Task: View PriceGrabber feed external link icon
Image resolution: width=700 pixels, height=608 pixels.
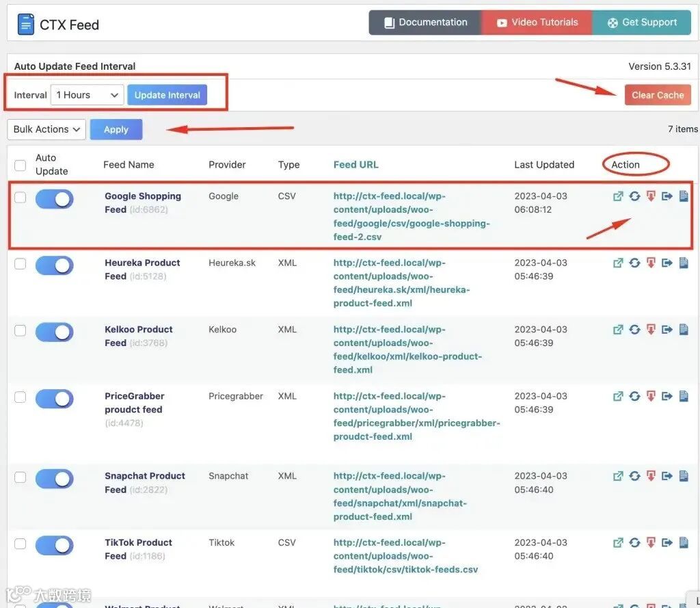Action: 618,396
